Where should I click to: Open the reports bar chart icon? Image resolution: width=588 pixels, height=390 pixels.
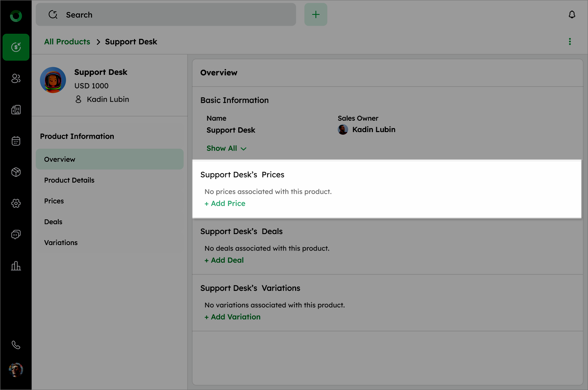tap(16, 266)
